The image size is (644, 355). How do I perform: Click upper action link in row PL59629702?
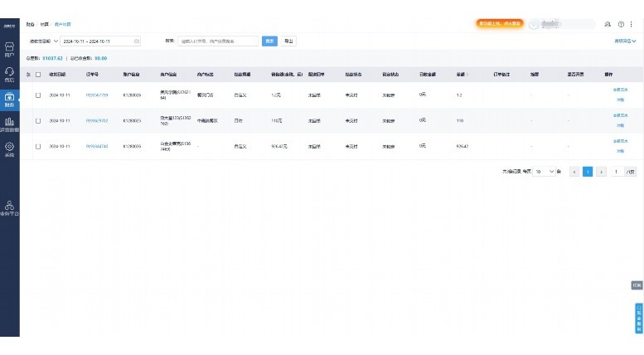click(620, 115)
